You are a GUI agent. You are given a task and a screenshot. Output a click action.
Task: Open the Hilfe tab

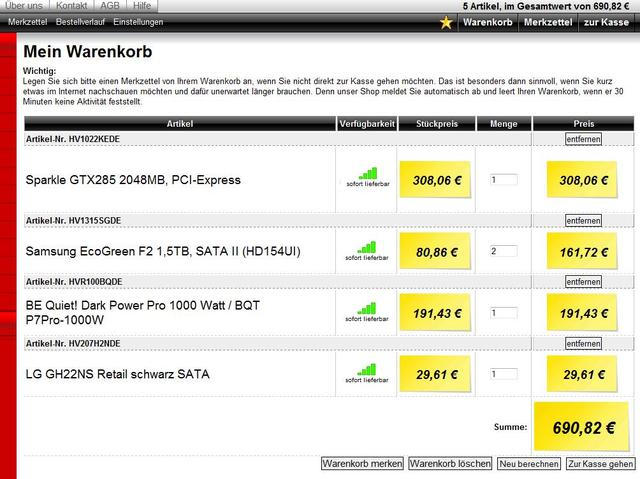(x=142, y=6)
